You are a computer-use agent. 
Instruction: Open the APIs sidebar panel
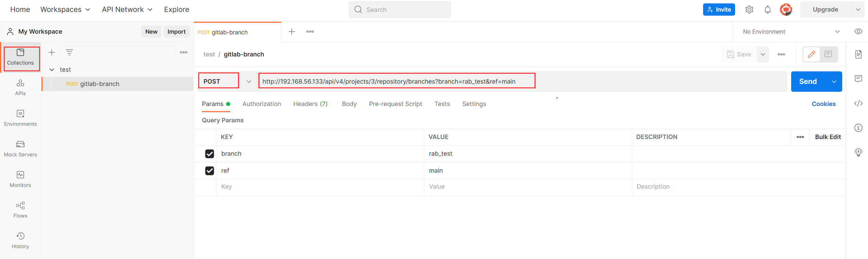tap(20, 88)
